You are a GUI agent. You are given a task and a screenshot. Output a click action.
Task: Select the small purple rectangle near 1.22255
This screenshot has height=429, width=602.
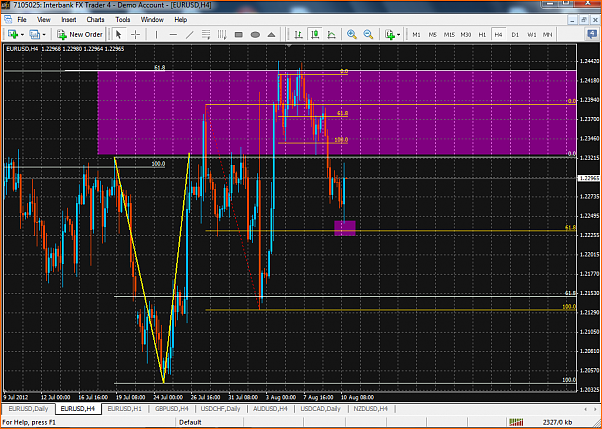(345, 228)
